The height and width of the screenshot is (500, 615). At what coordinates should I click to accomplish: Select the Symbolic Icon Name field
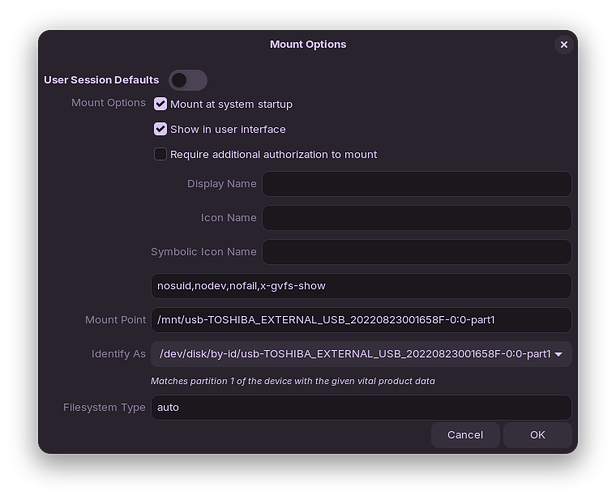(x=416, y=252)
